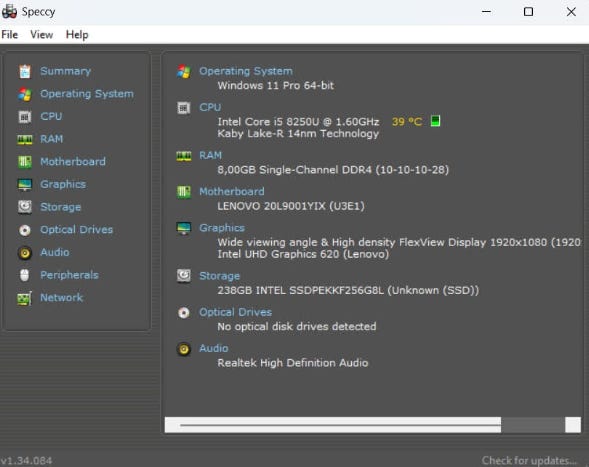Click the 'Windows 11 Pro 64-bit' text

(276, 86)
